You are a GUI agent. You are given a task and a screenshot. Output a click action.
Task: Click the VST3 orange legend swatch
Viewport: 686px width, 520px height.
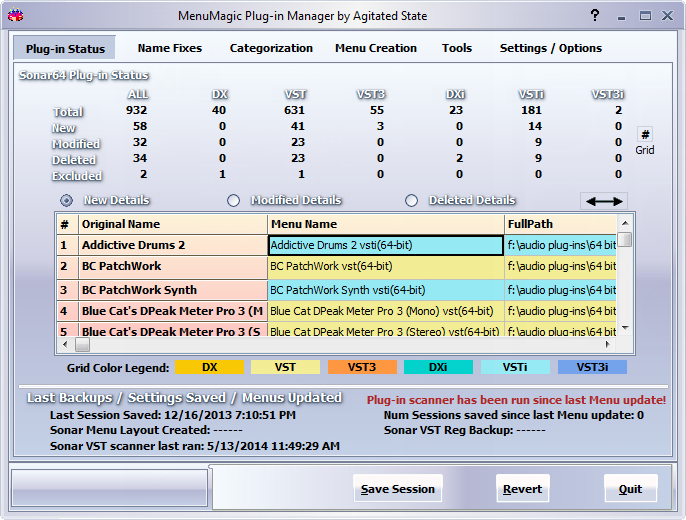tap(362, 367)
